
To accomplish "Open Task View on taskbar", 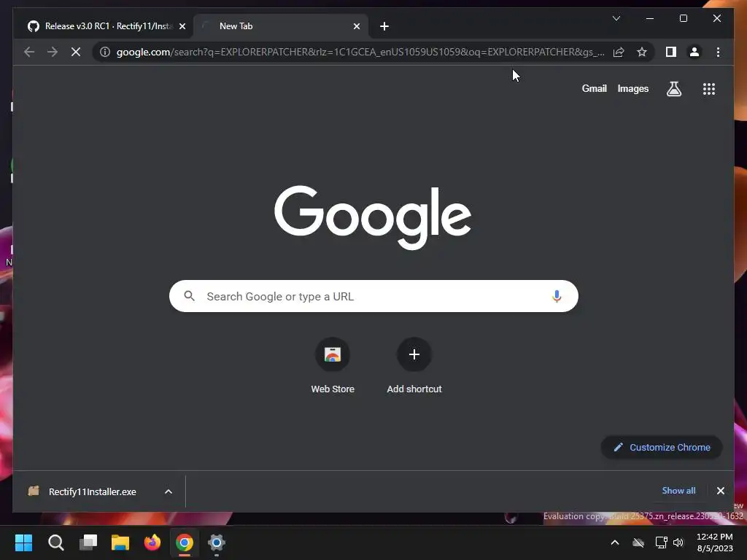I will click(x=88, y=542).
